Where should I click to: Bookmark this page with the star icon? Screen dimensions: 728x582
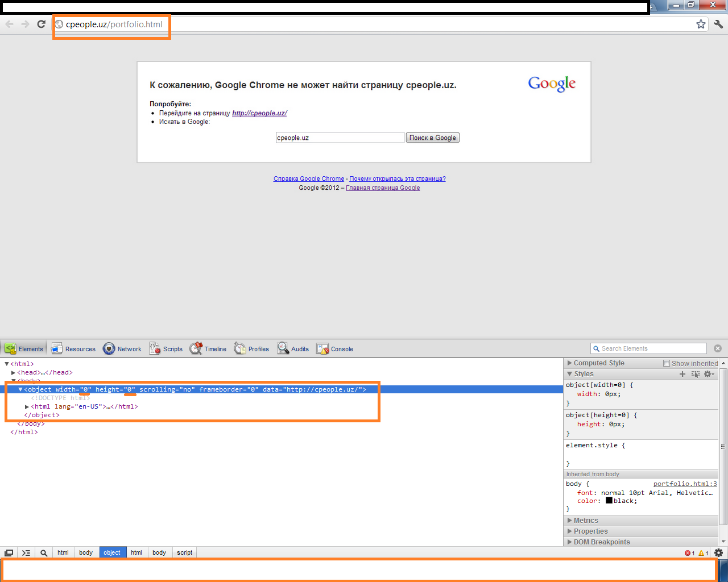(701, 24)
